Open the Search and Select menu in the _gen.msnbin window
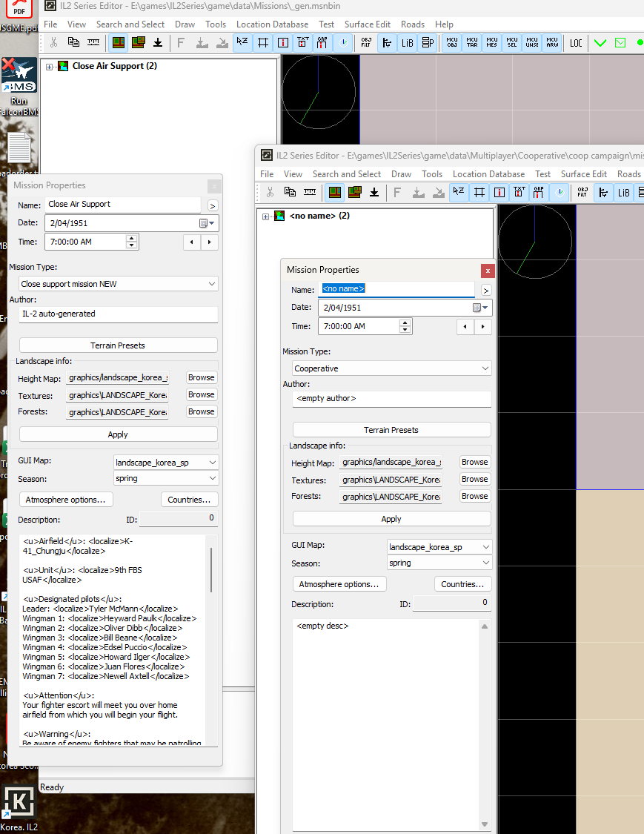 pyautogui.click(x=130, y=24)
